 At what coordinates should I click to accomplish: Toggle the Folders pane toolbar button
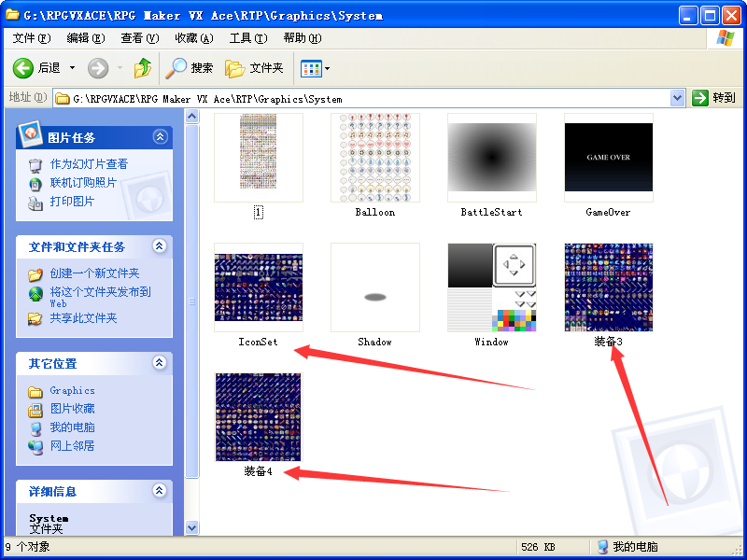(254, 68)
